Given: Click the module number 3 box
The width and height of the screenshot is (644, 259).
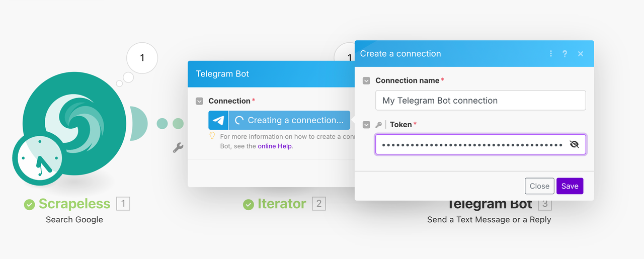Looking at the screenshot, I should pos(545,204).
